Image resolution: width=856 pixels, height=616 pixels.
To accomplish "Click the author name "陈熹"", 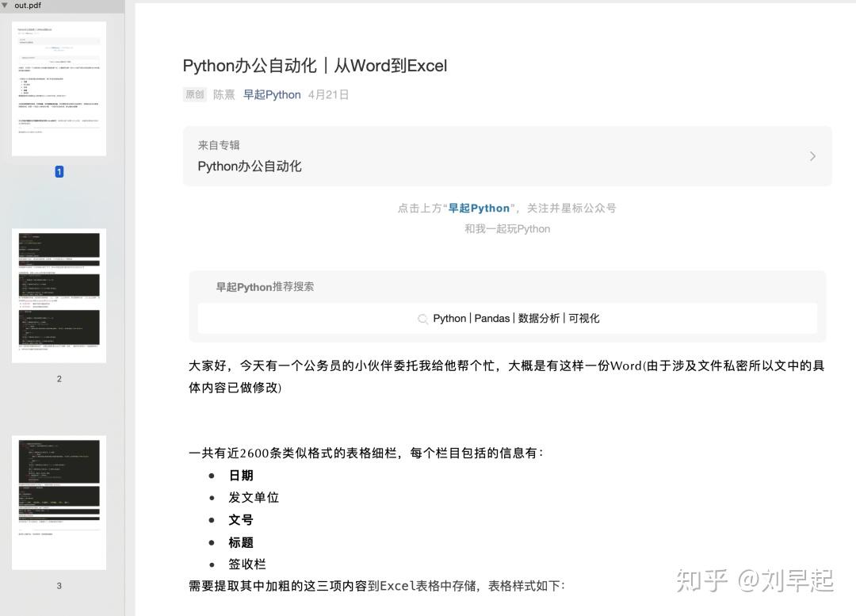I will tap(223, 94).
